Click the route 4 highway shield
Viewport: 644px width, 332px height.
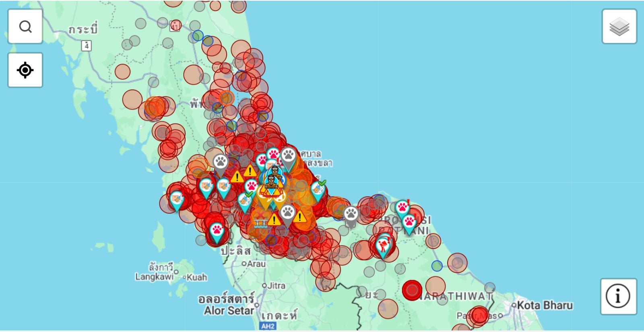click(87, 45)
